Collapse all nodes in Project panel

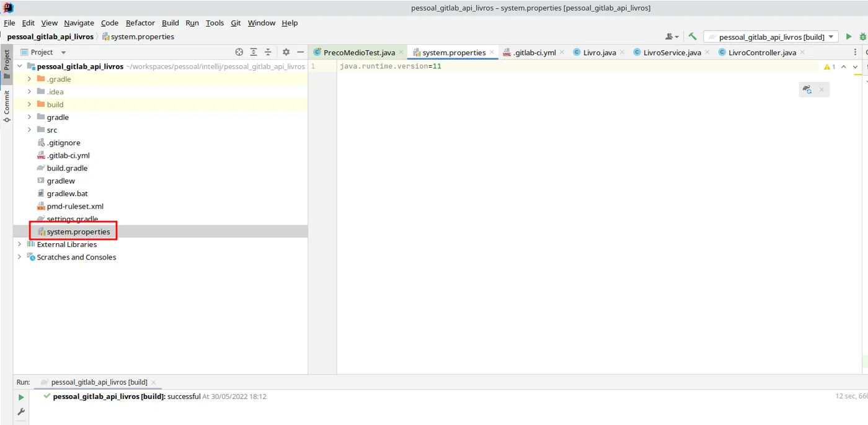pyautogui.click(x=268, y=52)
